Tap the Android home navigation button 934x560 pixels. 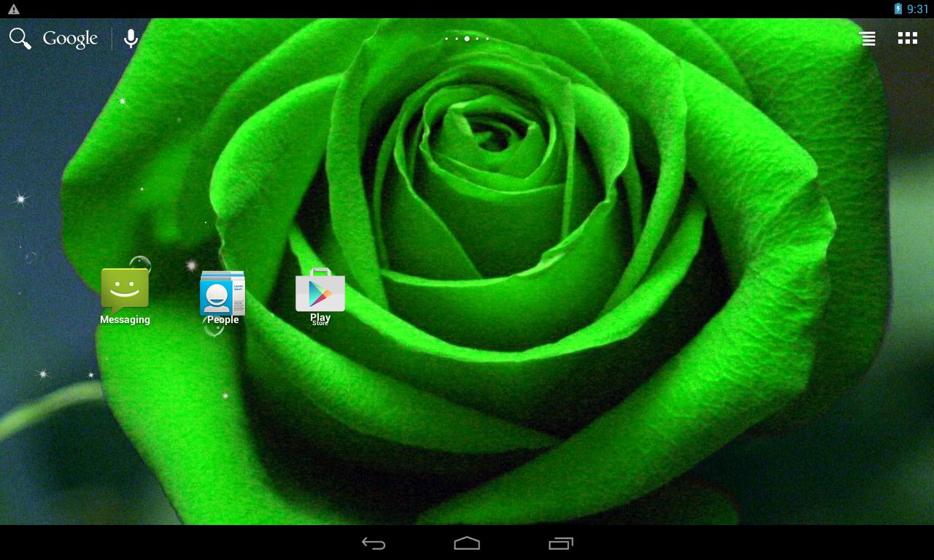pyautogui.click(x=467, y=543)
